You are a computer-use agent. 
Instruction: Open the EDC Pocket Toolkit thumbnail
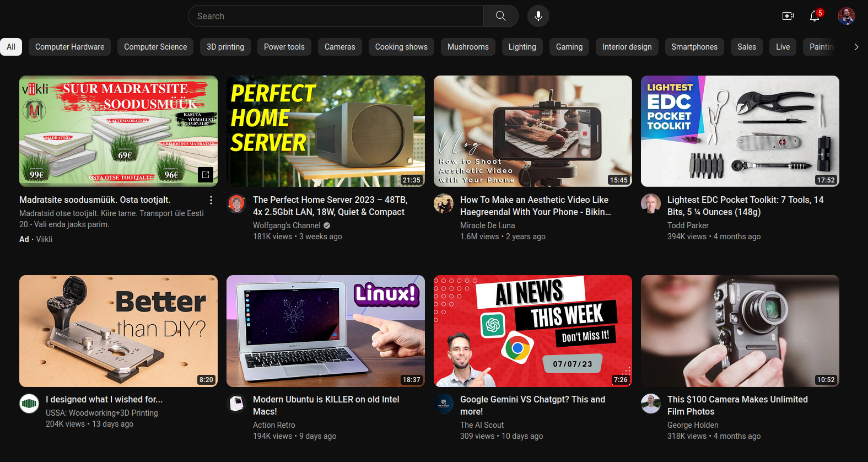click(740, 131)
